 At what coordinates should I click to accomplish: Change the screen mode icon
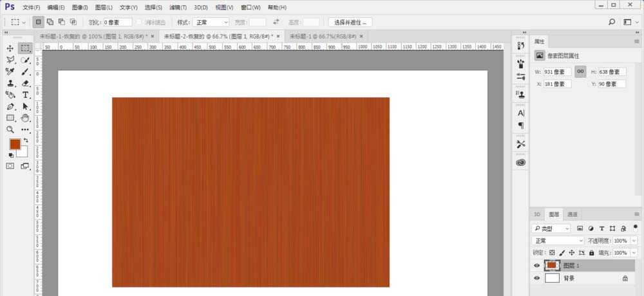point(25,166)
